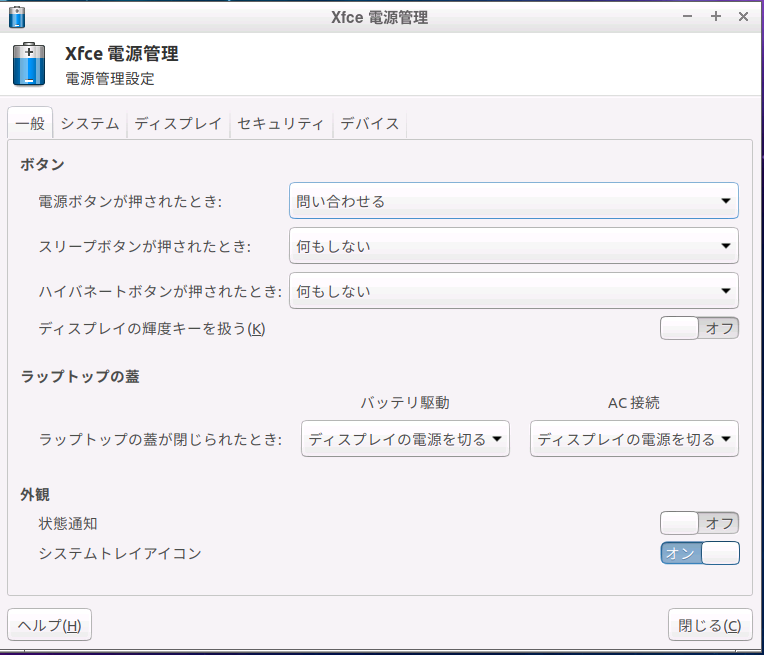The image size is (764, 655).
Task: Select the 一般 tab
Action: click(30, 123)
